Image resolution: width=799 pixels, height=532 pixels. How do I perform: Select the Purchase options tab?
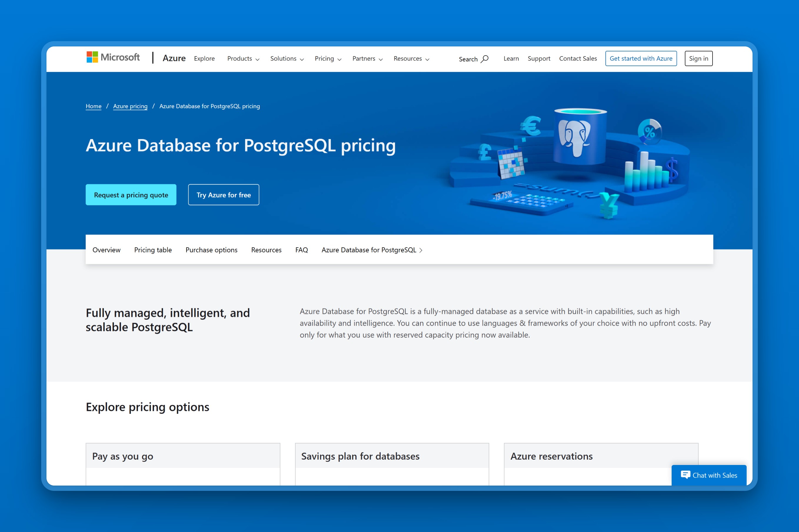pos(212,250)
